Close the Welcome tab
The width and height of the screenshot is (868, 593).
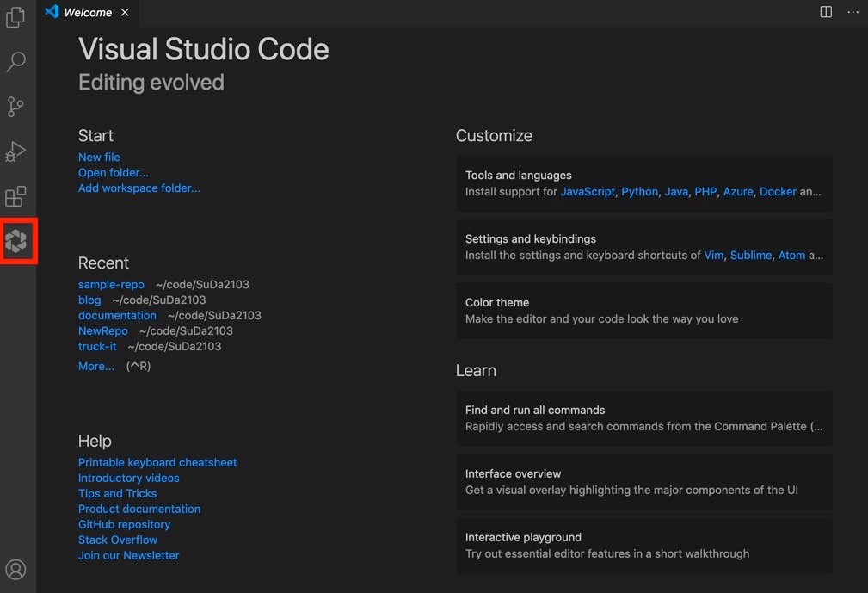(125, 12)
